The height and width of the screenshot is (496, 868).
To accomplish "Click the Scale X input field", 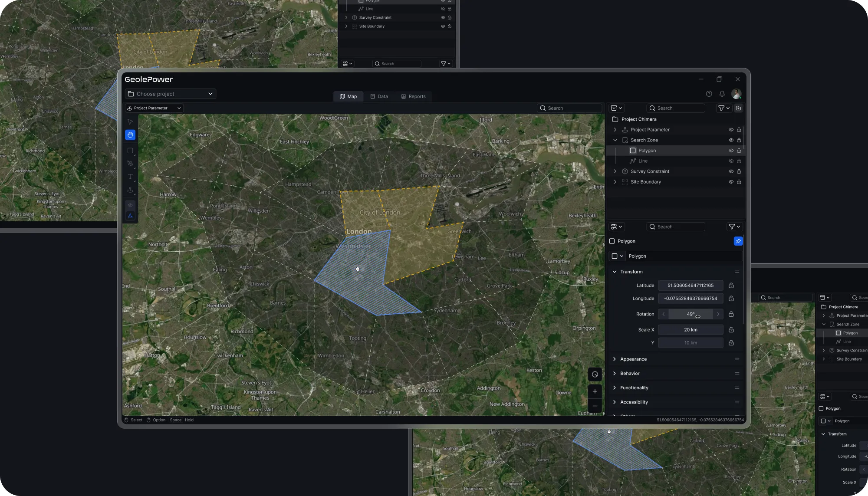I will point(690,330).
